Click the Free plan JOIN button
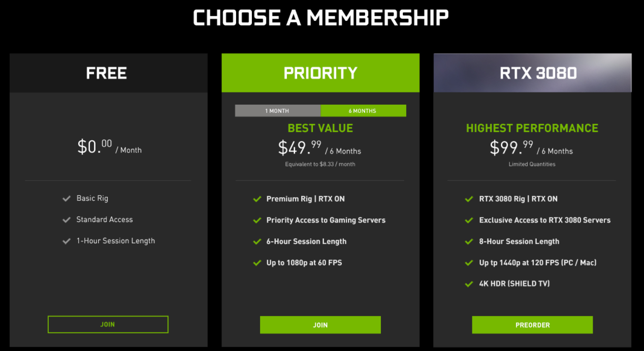This screenshot has width=644, height=351. click(108, 324)
